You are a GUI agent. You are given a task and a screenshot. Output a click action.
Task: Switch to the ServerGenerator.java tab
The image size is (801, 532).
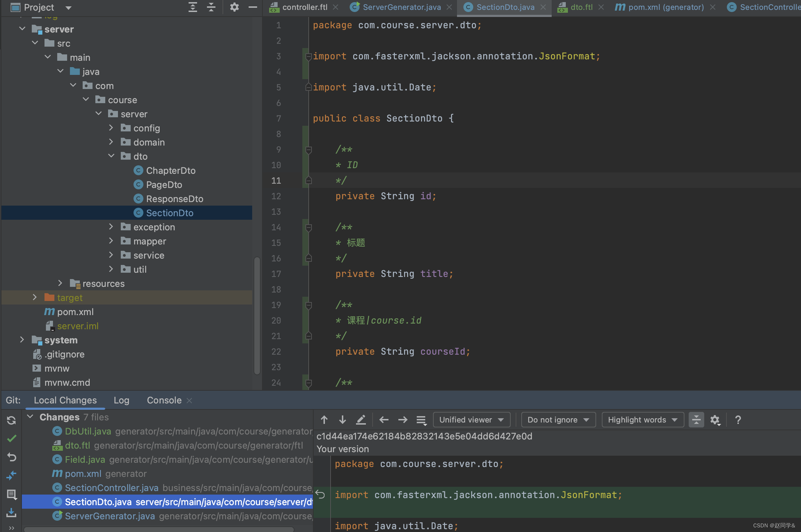coord(401,7)
